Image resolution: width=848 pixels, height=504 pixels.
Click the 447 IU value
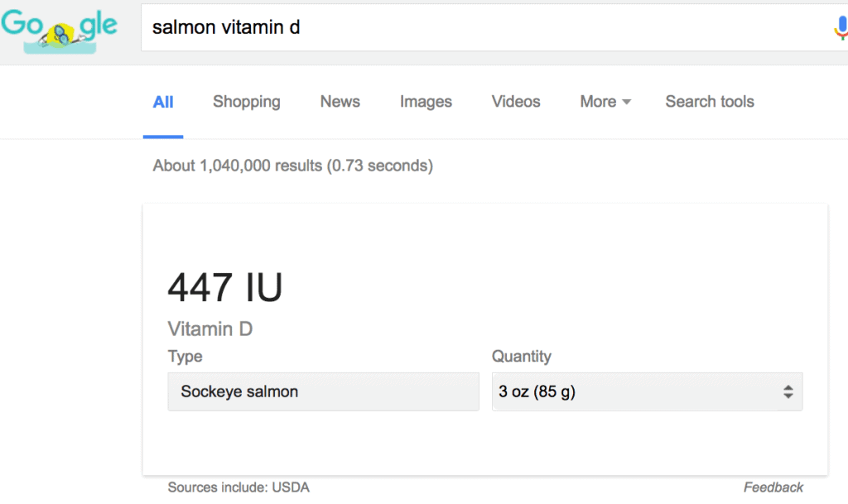(225, 288)
